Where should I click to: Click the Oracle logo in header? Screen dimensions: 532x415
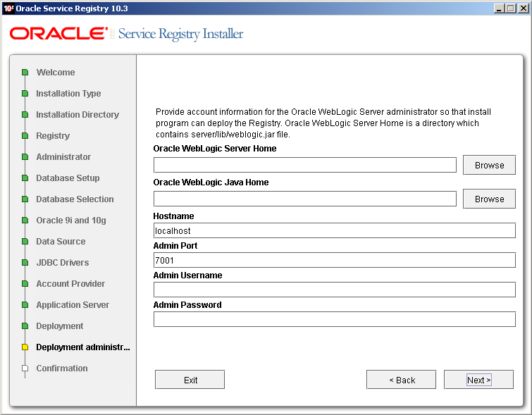click(58, 34)
